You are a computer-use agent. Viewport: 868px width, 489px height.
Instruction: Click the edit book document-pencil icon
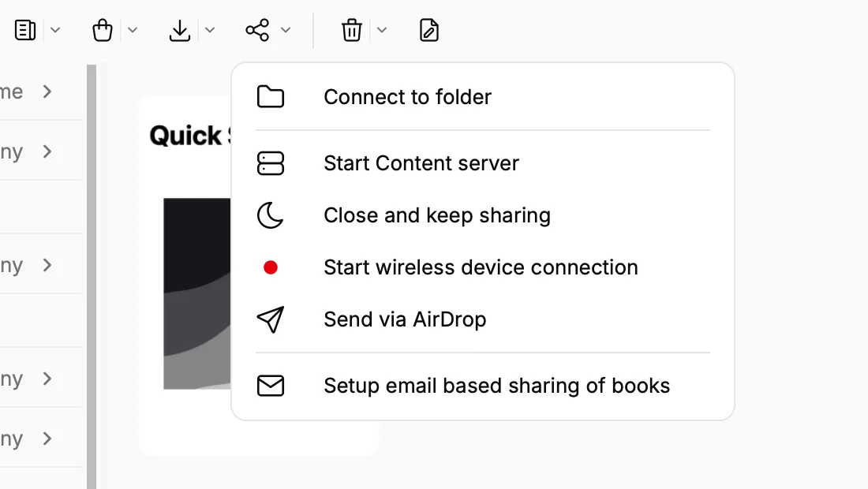coord(429,30)
